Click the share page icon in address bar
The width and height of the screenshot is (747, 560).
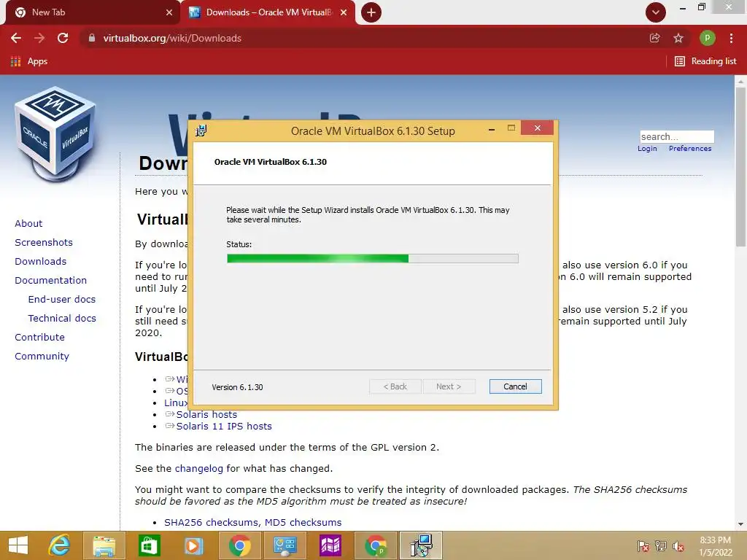(x=654, y=38)
